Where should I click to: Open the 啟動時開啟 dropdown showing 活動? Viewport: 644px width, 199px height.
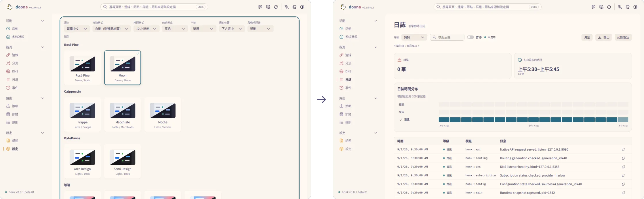tap(260, 29)
